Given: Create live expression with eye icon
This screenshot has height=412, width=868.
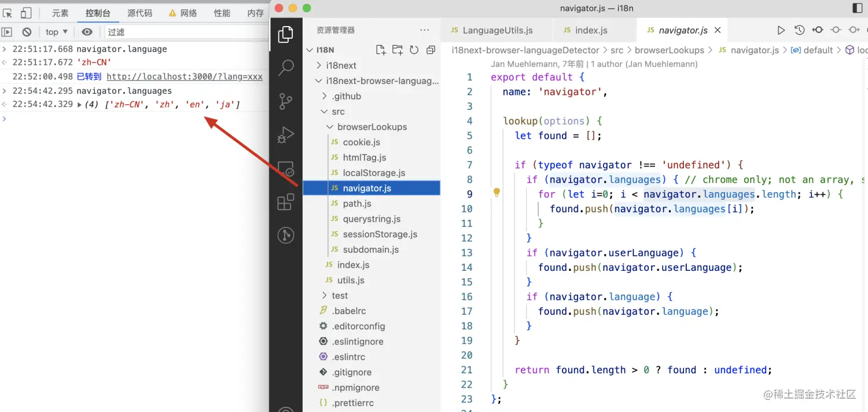Looking at the screenshot, I should pos(87,32).
